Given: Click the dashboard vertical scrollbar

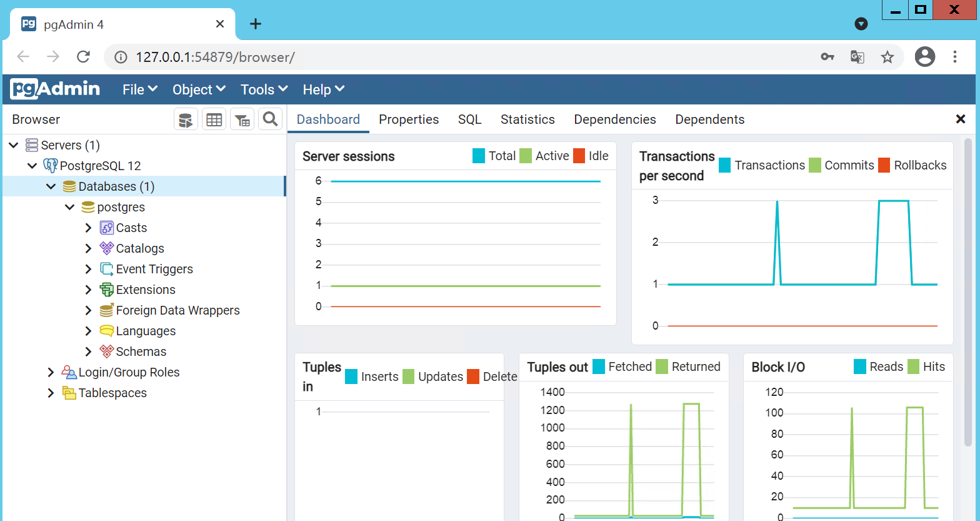Looking at the screenshot, I should 968,292.
